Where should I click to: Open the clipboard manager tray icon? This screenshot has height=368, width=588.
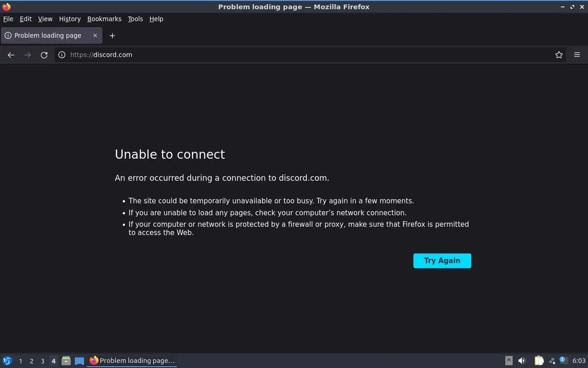pyautogui.click(x=539, y=361)
